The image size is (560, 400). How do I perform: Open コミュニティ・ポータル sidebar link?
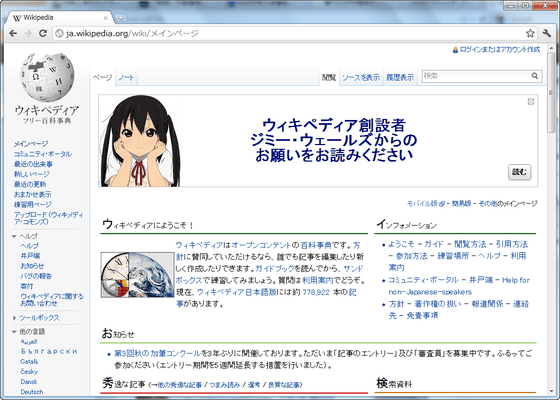[x=42, y=154]
